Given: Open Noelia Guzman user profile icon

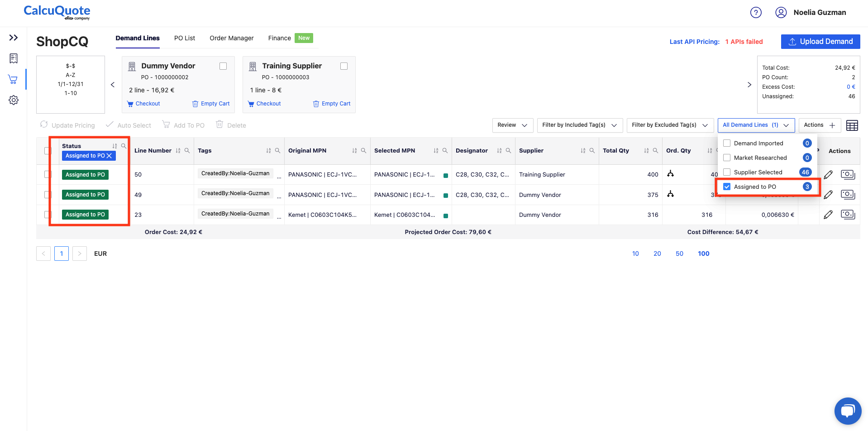Looking at the screenshot, I should 781,13.
